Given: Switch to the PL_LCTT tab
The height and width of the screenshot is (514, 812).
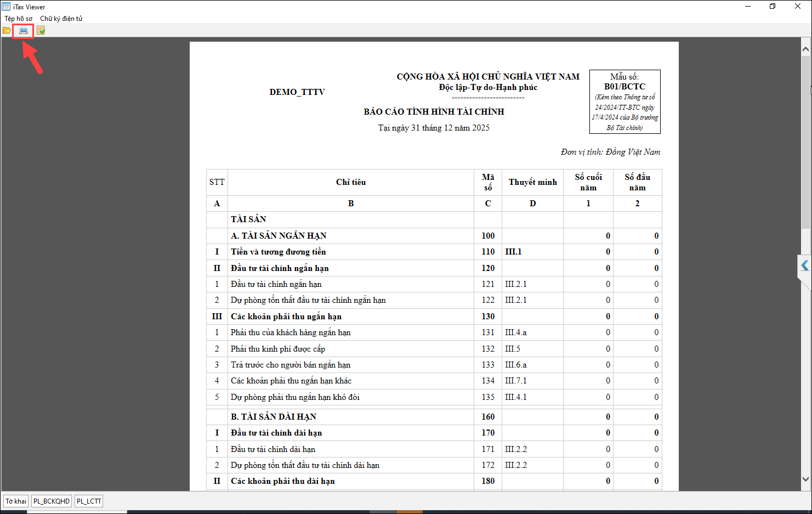Looking at the screenshot, I should click(89, 501).
